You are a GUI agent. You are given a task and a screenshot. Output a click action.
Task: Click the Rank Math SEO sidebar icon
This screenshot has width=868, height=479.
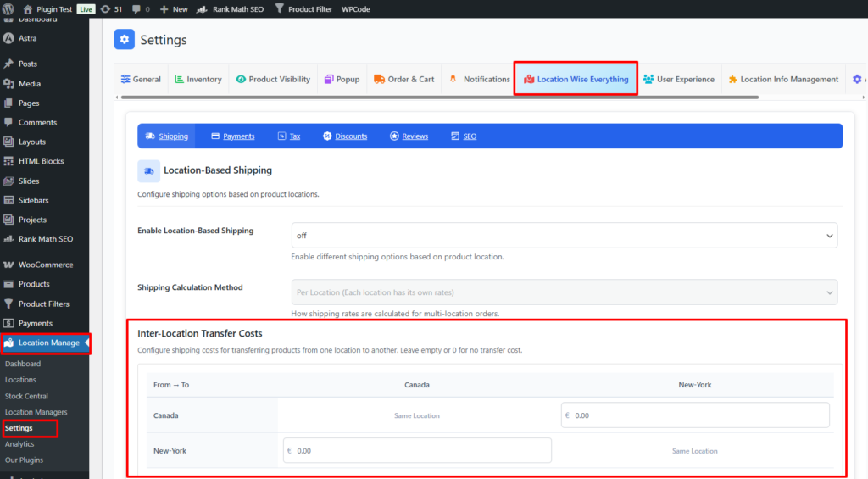coord(8,239)
